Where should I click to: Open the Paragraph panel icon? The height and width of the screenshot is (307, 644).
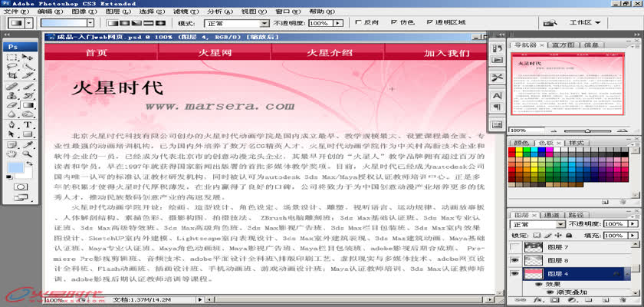click(x=496, y=107)
